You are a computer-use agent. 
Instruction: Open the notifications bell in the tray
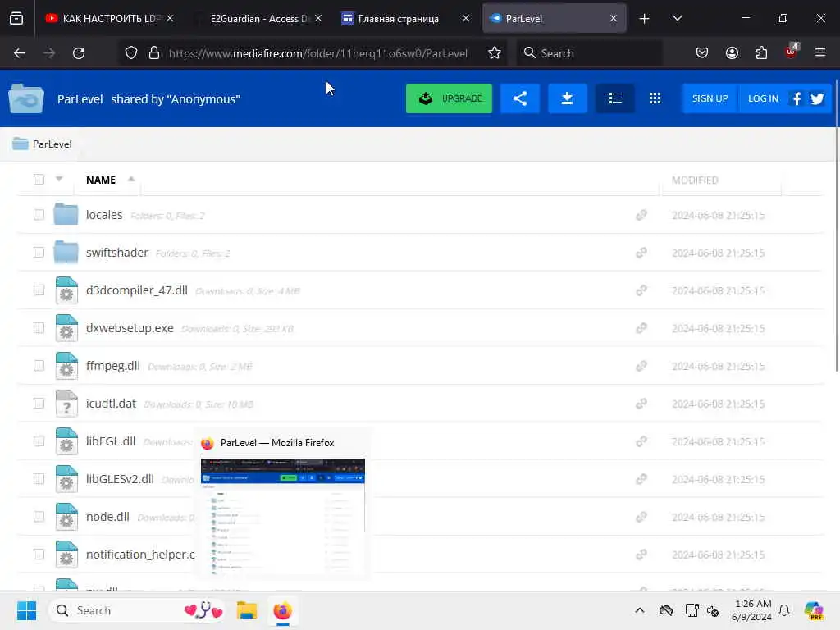784,610
